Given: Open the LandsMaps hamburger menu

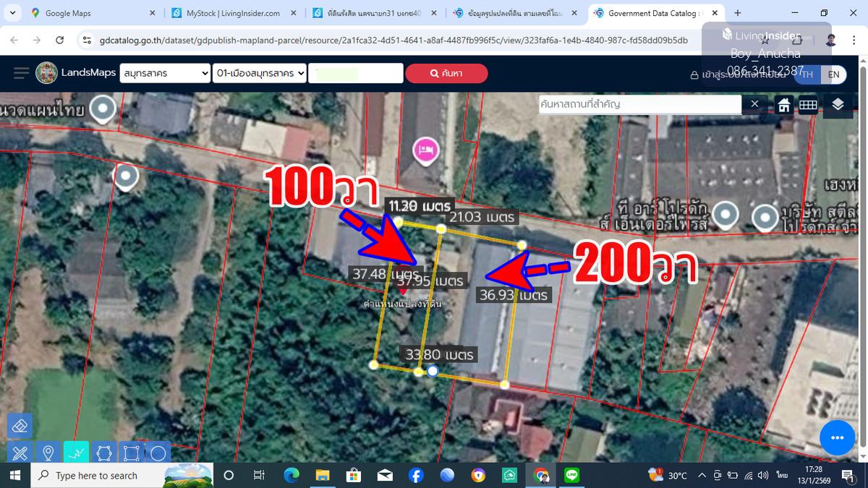Looking at the screenshot, I should (x=21, y=73).
